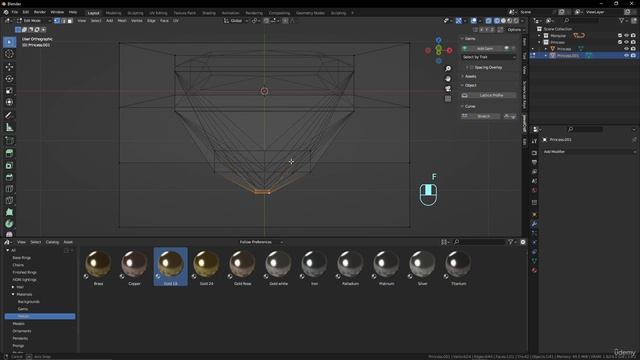Open the Catalog menu in asset browser
This screenshot has height=360, width=640.
coord(52,242)
